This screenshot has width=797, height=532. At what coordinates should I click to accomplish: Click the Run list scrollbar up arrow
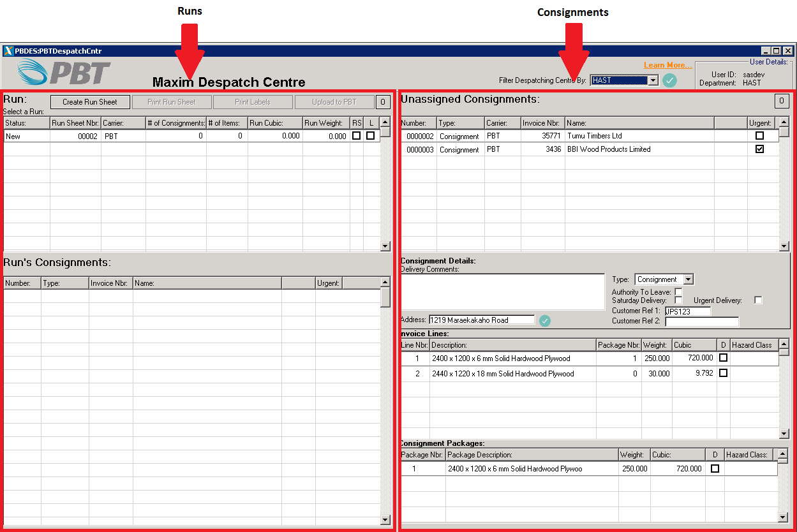385,121
